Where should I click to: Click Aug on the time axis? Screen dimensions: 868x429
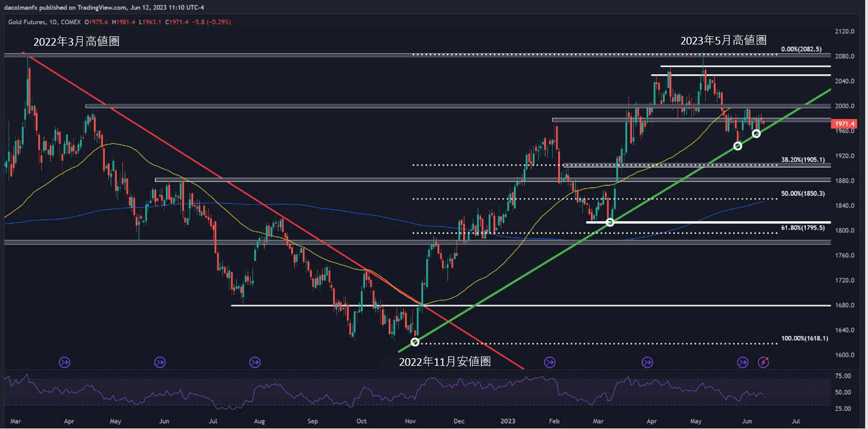pos(260,421)
